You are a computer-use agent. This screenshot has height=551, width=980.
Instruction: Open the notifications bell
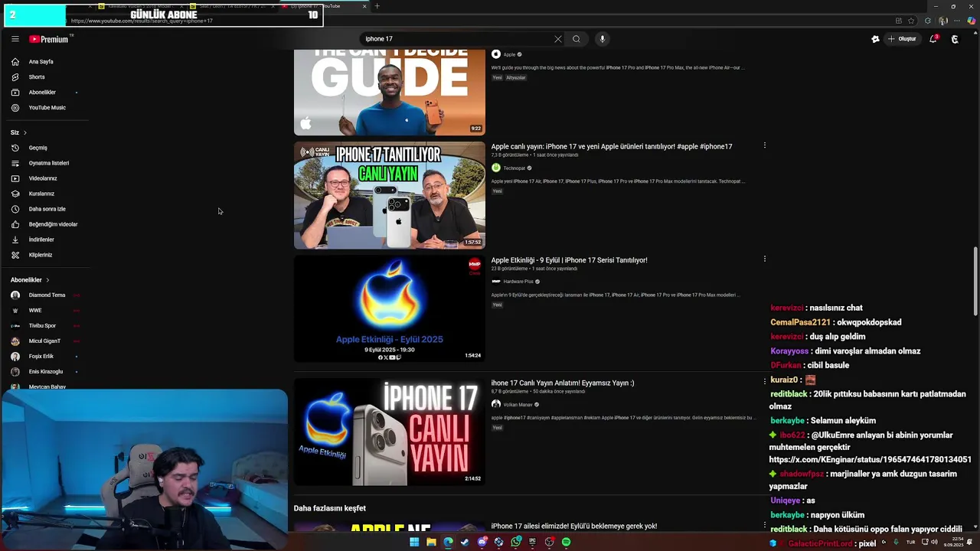(x=933, y=39)
